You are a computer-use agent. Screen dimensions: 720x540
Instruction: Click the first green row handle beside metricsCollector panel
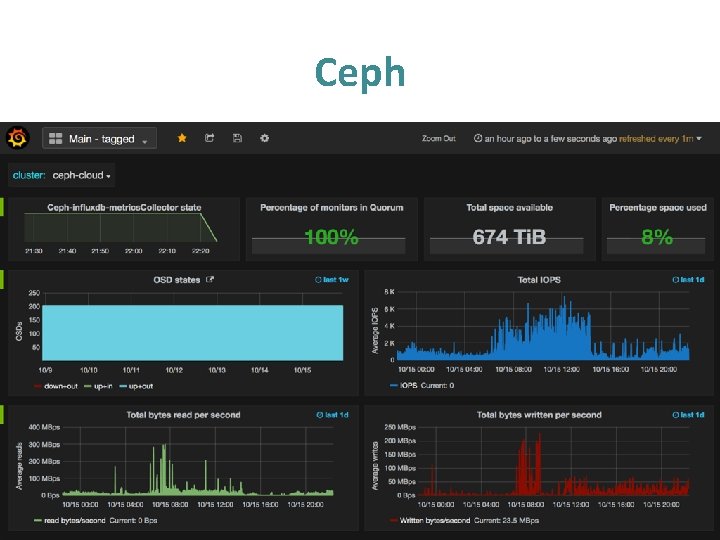(1, 207)
